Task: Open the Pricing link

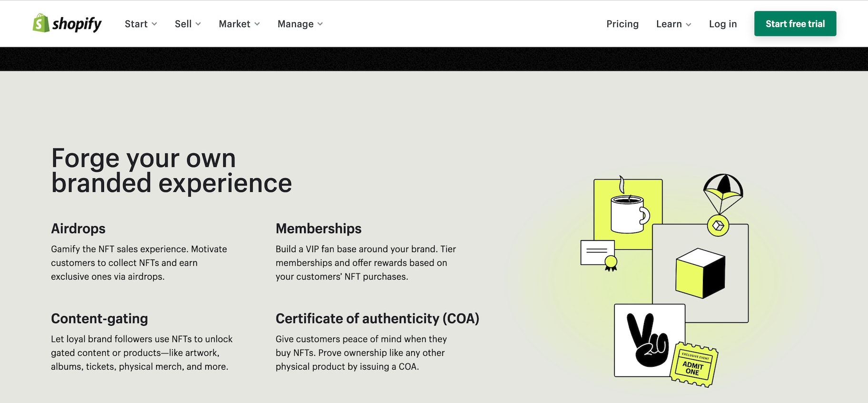Action: point(622,24)
